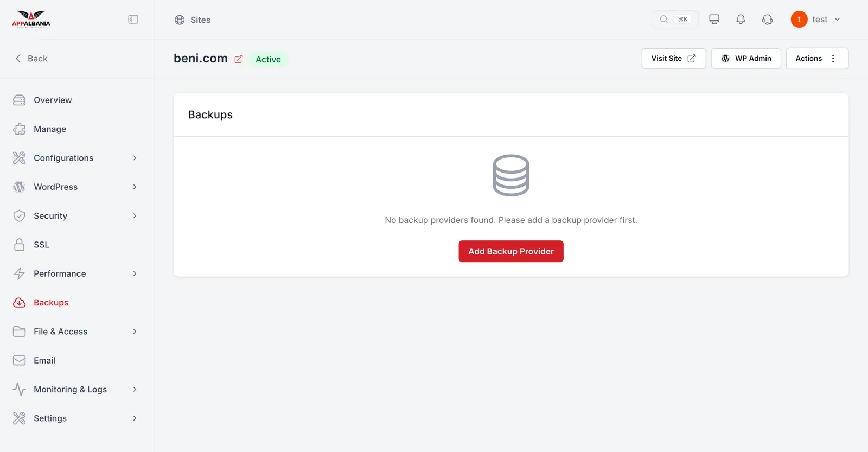Click the Visit Site button
This screenshot has width=868, height=452.
674,59
